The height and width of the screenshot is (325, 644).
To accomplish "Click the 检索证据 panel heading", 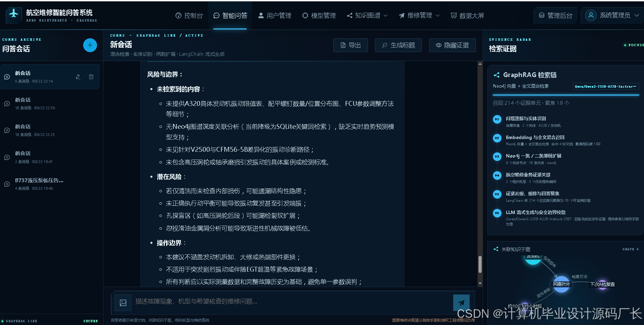I will pyautogui.click(x=503, y=49).
